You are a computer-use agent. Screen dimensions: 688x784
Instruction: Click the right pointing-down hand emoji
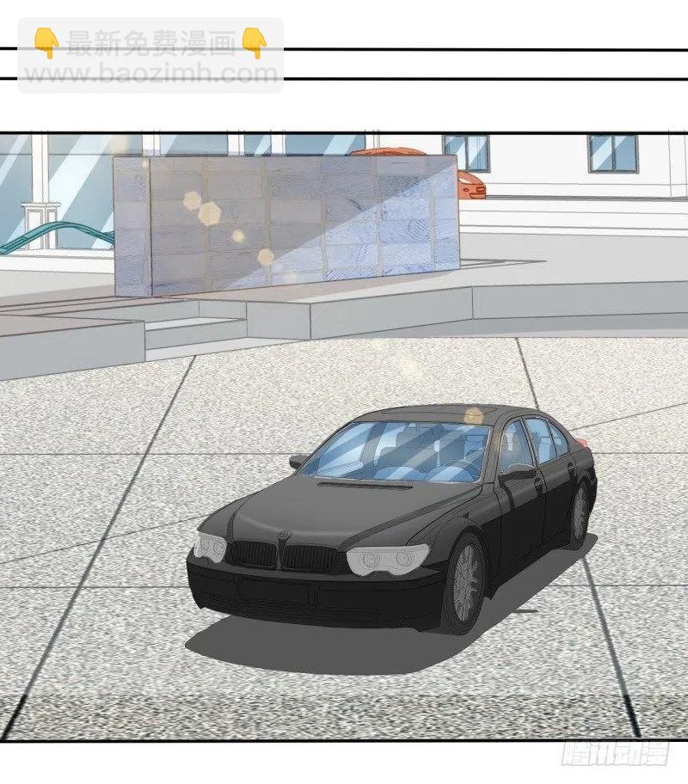[x=254, y=42]
